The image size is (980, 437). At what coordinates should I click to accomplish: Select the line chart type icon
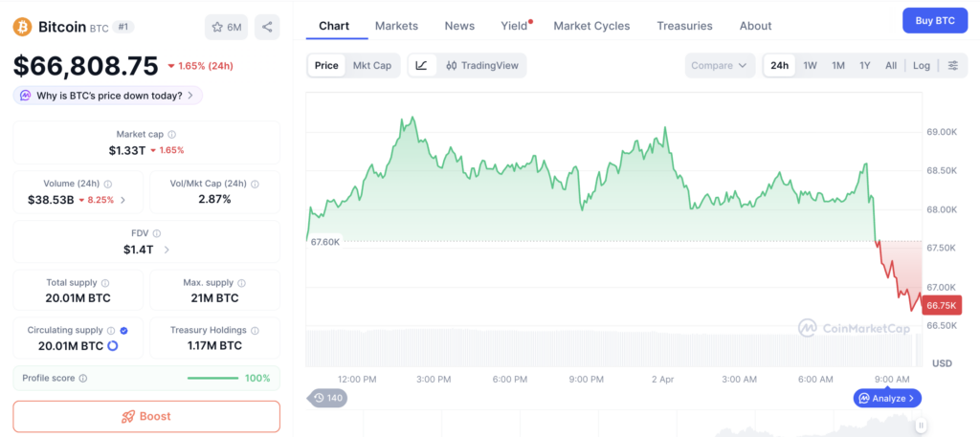(x=422, y=66)
